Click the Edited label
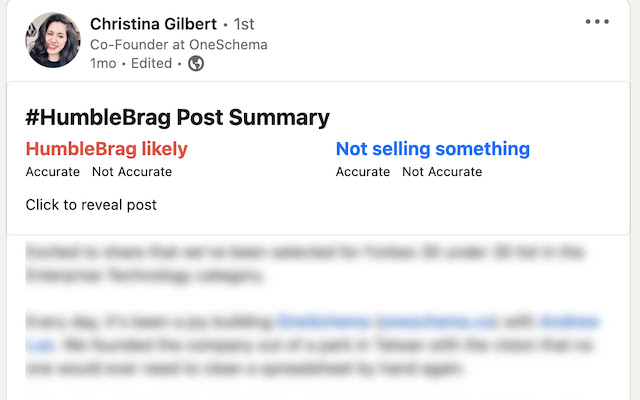The width and height of the screenshot is (640, 400). point(151,64)
